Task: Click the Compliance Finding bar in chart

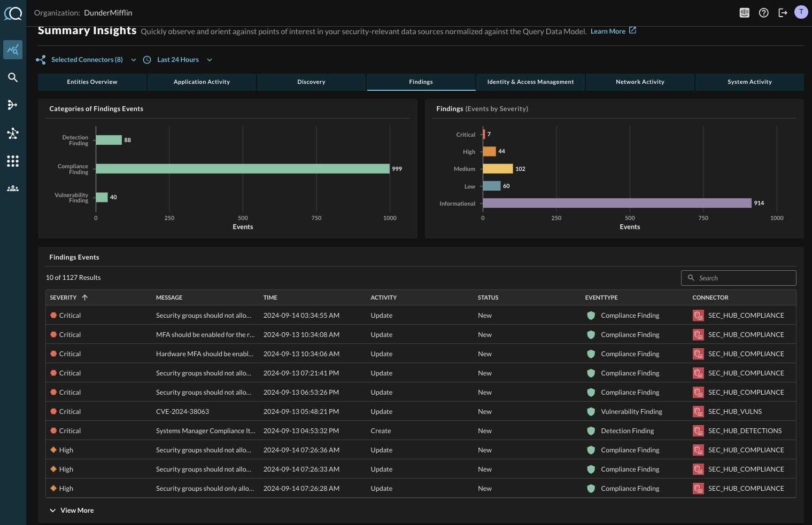Action: pyautogui.click(x=242, y=169)
